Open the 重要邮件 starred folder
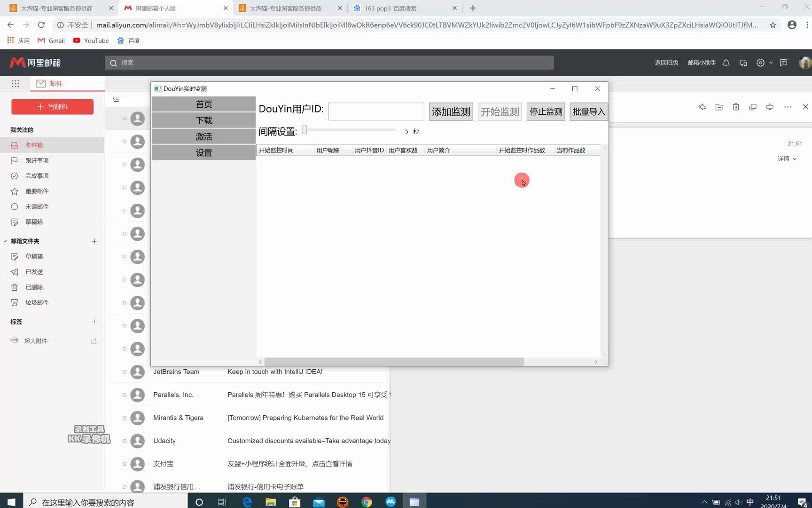This screenshot has height=508, width=812. pos(52,191)
